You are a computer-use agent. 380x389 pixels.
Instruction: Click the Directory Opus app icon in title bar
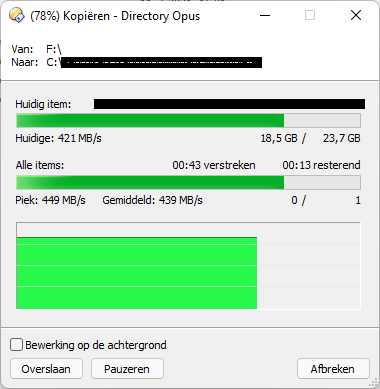point(17,15)
